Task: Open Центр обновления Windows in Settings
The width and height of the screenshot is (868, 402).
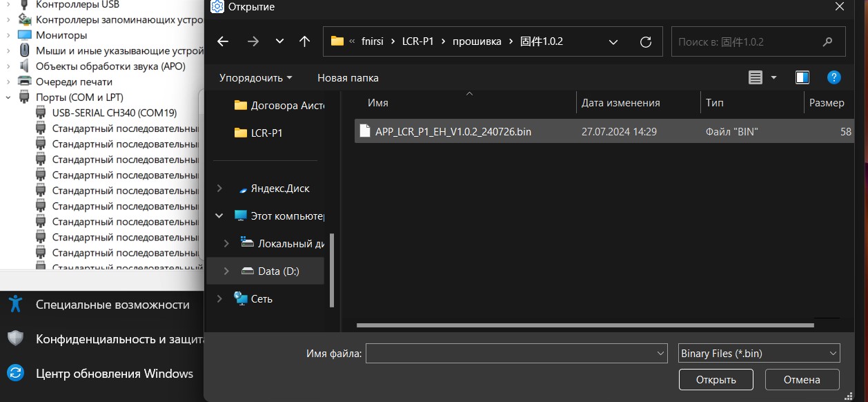Action: coord(115,374)
